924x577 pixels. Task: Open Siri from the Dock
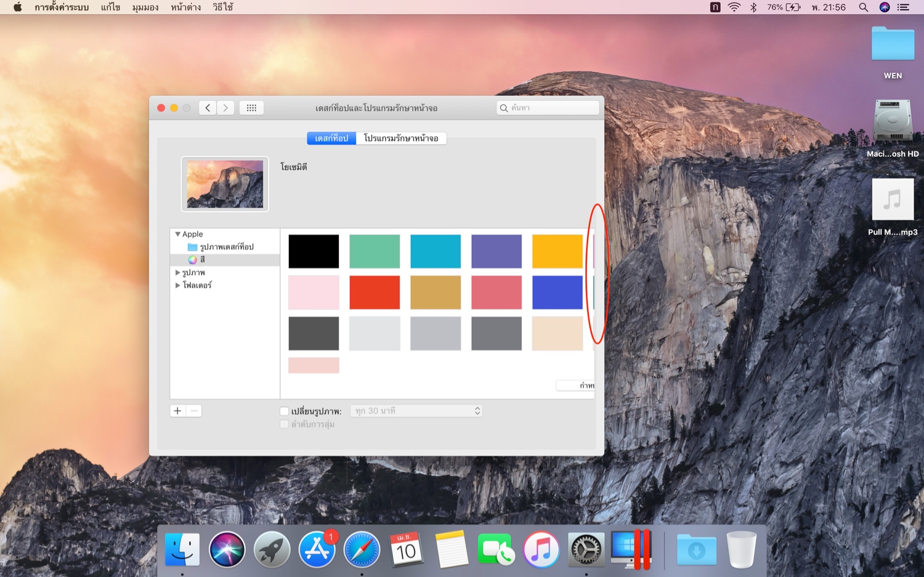[x=227, y=549]
